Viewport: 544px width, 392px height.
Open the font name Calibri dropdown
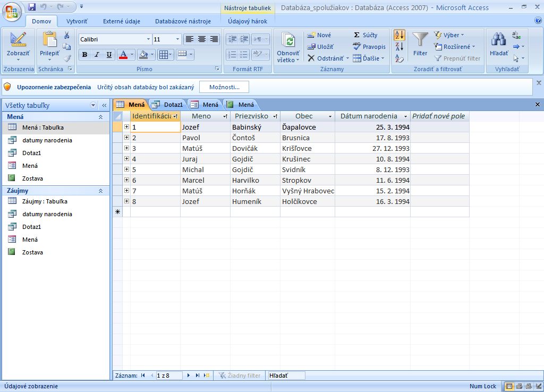[x=148, y=39]
